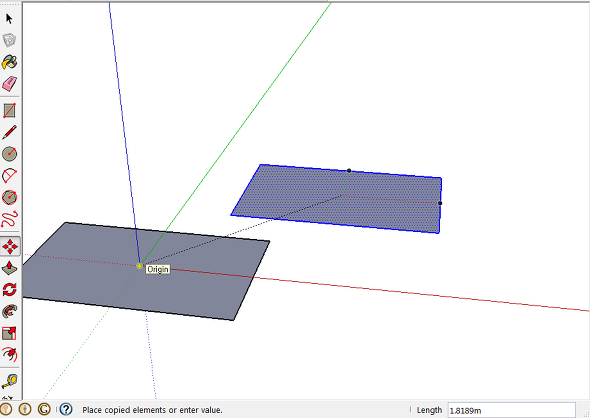590x418 pixels.
Task: Click the person-shaped credits status icon
Action: [x=25, y=409]
